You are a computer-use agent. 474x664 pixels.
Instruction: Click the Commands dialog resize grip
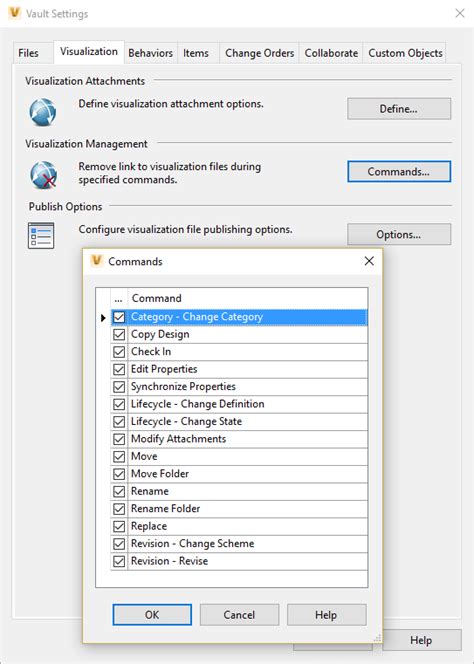377,638
